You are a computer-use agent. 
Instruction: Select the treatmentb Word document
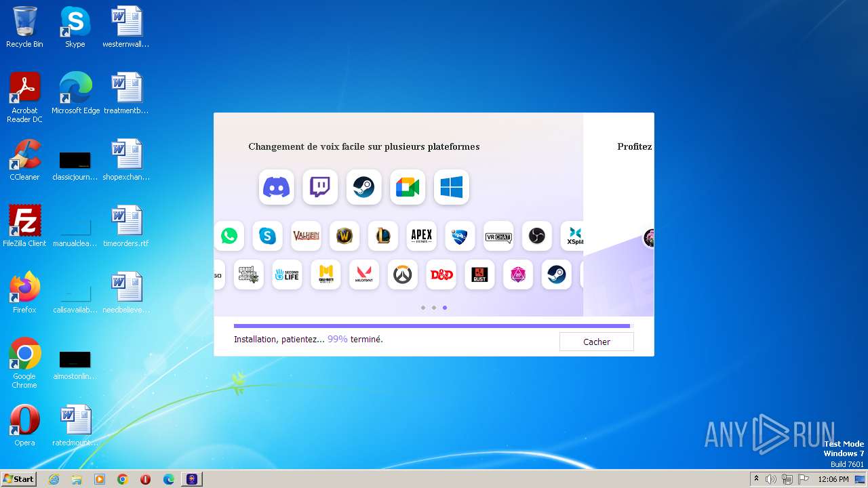(x=125, y=93)
